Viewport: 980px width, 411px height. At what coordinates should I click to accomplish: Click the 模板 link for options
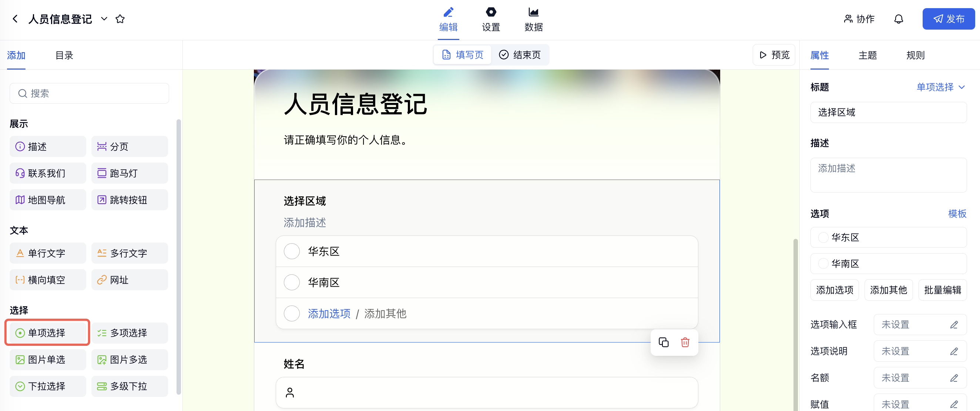pyautogui.click(x=957, y=214)
